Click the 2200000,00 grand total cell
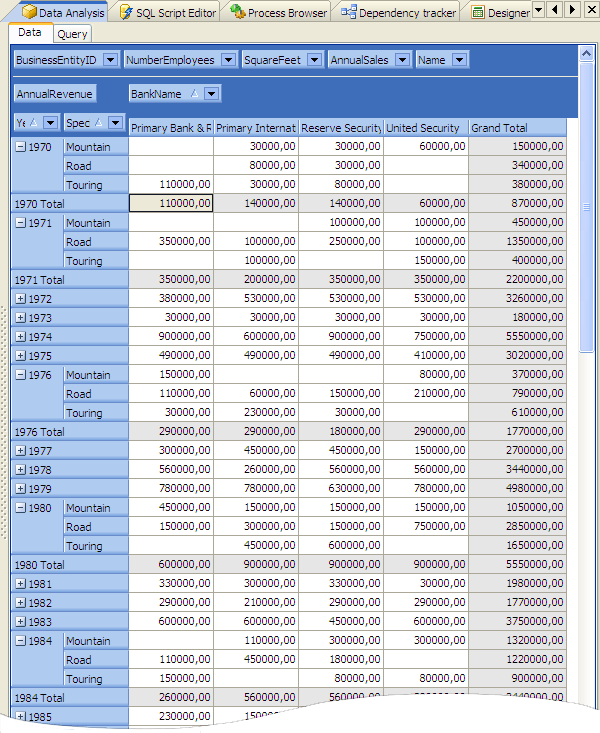600x733 pixels. click(x=518, y=280)
